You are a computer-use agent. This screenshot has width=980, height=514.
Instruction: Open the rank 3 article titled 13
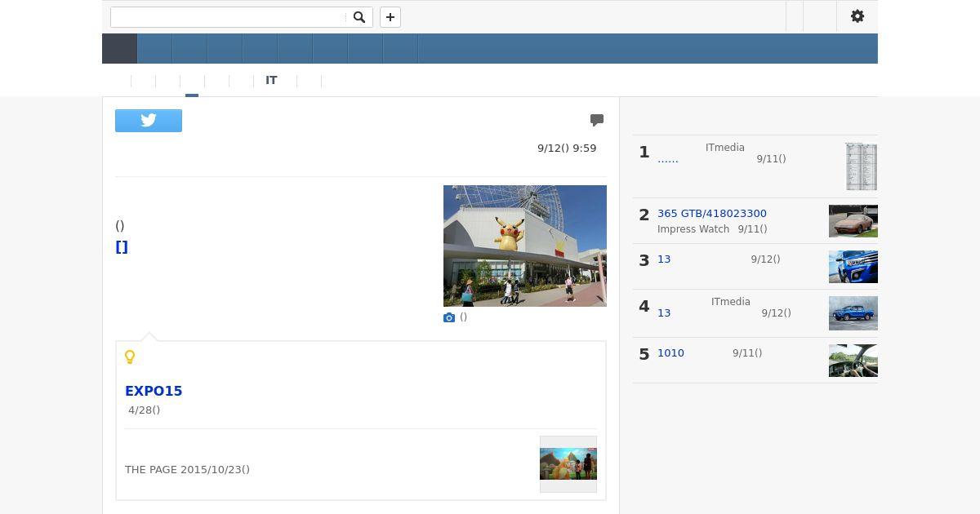(664, 259)
